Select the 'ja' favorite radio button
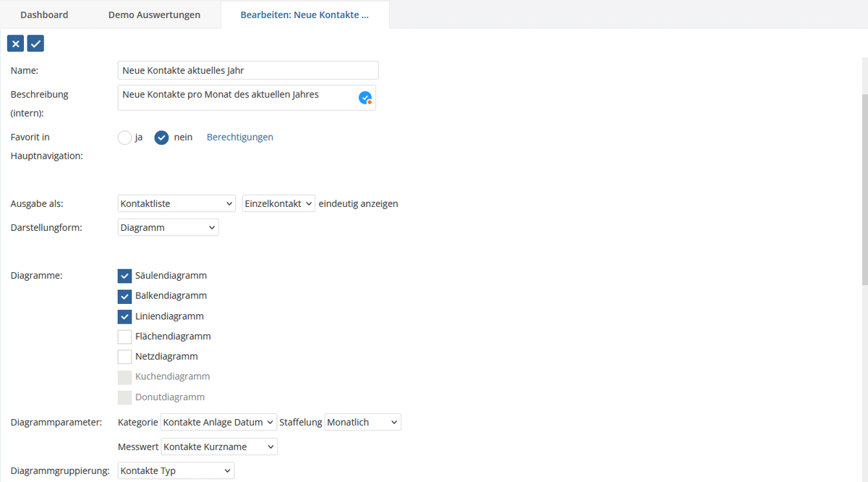 (x=124, y=138)
